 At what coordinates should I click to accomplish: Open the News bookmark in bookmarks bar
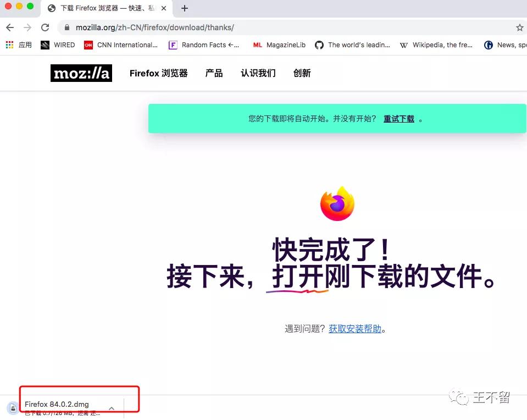pos(505,45)
